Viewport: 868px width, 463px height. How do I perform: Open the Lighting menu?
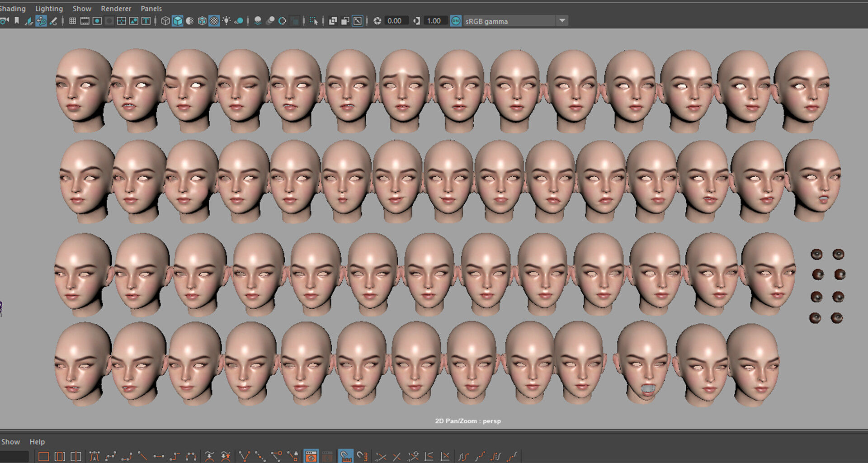(x=49, y=9)
